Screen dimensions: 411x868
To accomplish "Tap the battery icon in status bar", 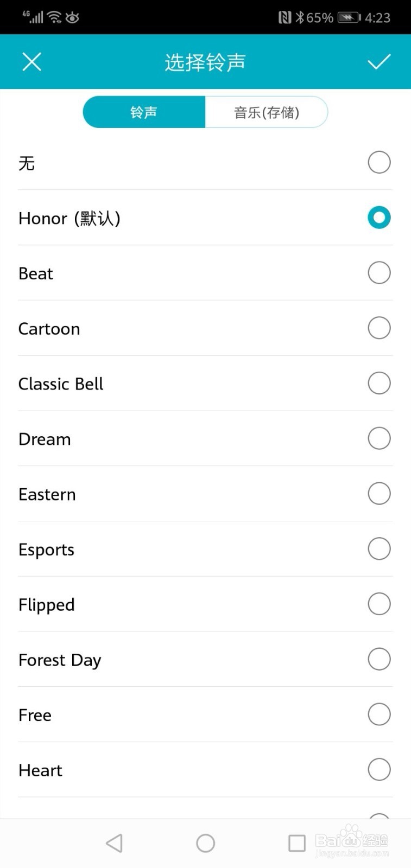I will pyautogui.click(x=349, y=18).
